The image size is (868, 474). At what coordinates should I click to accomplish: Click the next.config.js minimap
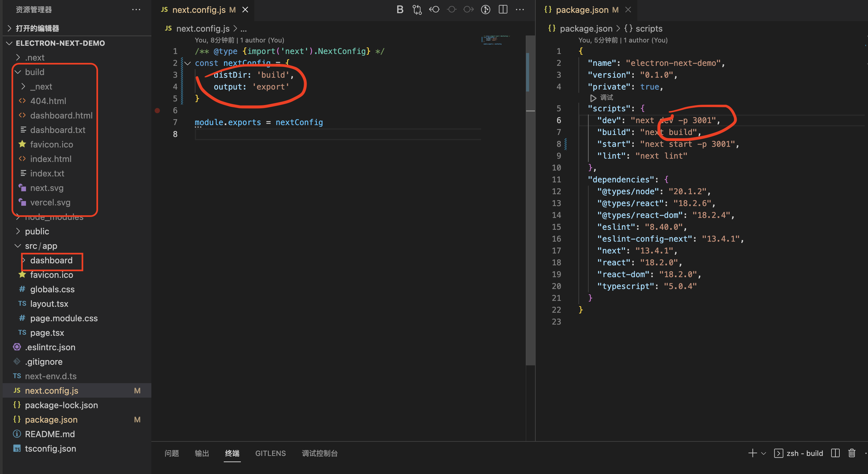tap(496, 40)
